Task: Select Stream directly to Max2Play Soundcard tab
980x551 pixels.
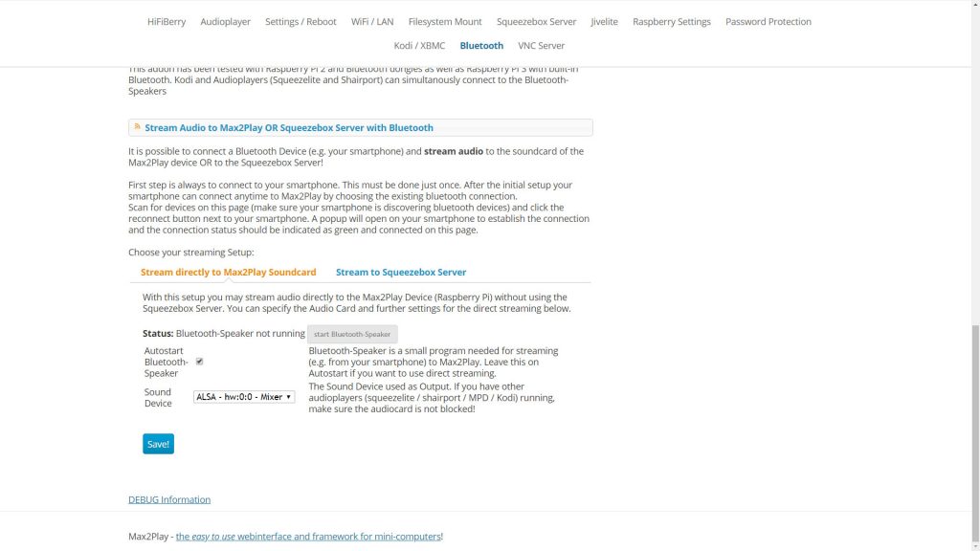Action: (x=228, y=272)
